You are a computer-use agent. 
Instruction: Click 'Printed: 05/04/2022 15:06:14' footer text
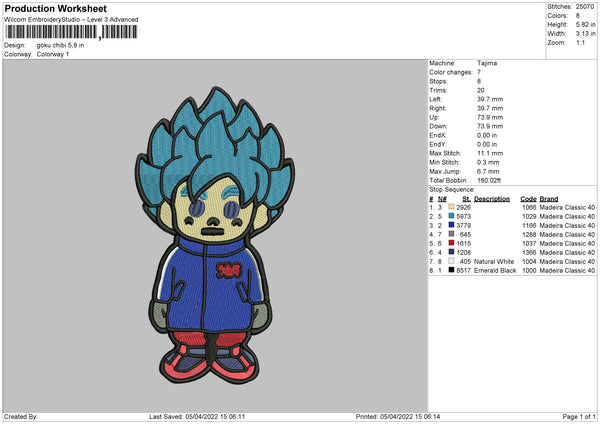coord(398,416)
